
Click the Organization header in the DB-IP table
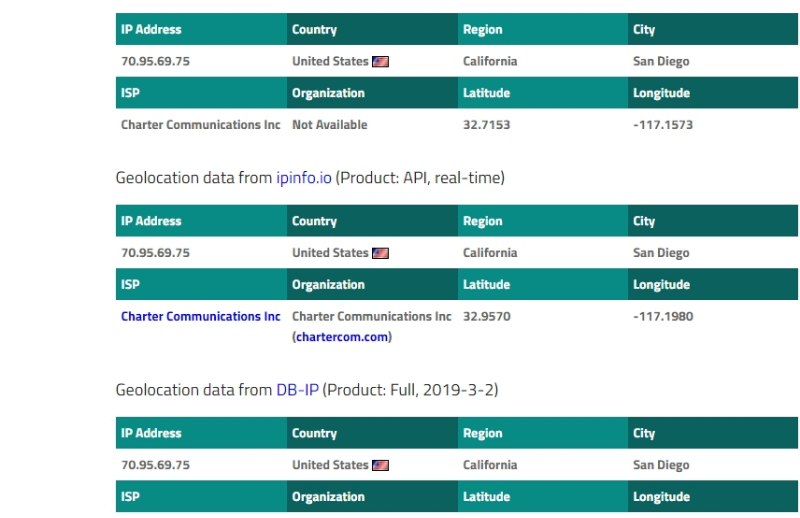(328, 497)
